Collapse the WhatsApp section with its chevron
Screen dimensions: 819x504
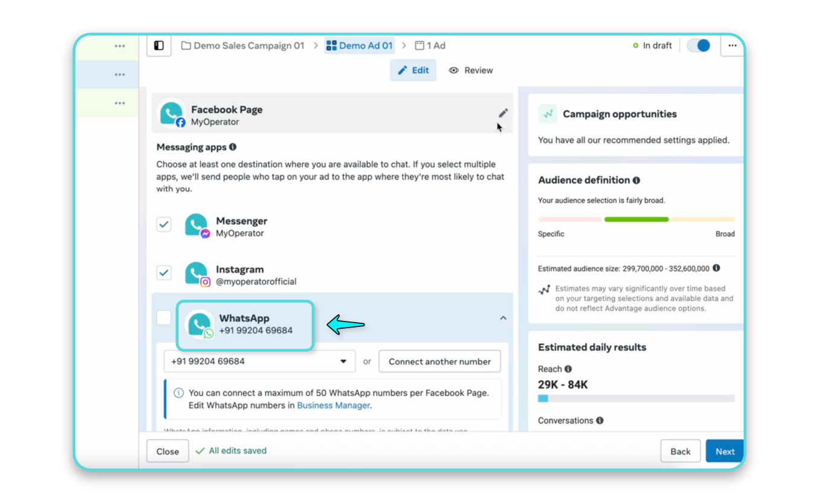coord(503,317)
